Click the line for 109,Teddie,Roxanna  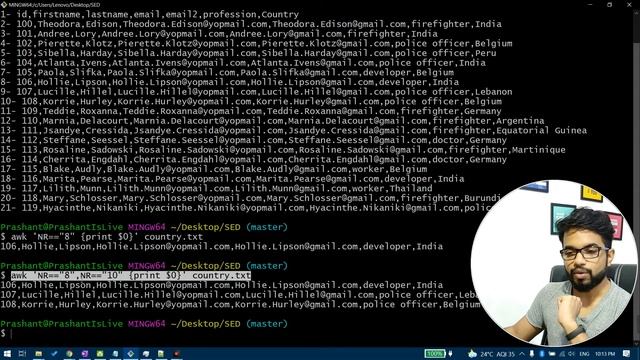tap(251, 111)
